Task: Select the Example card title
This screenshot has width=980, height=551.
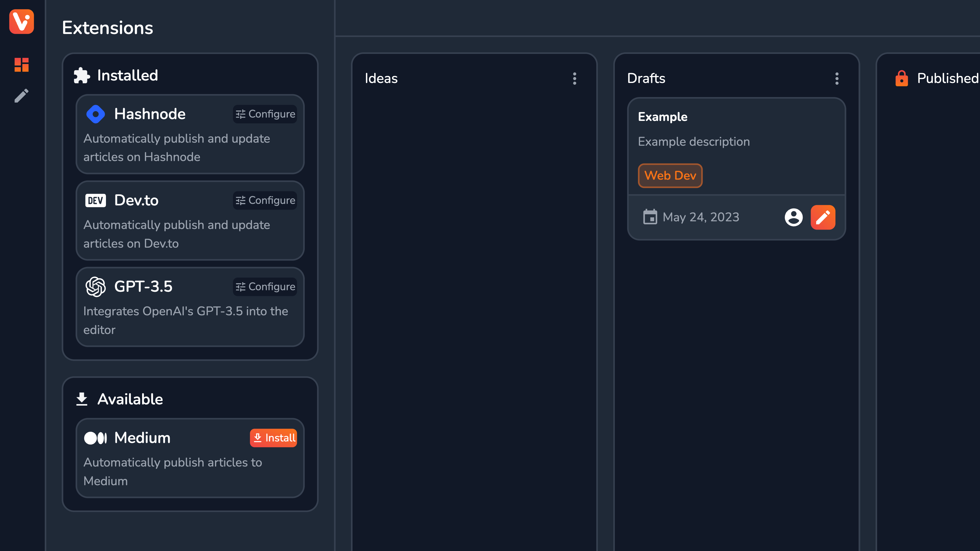Action: (662, 117)
